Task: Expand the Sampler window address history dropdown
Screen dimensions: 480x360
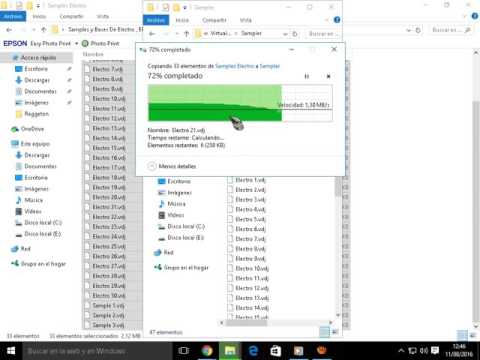Action: (x=285, y=34)
